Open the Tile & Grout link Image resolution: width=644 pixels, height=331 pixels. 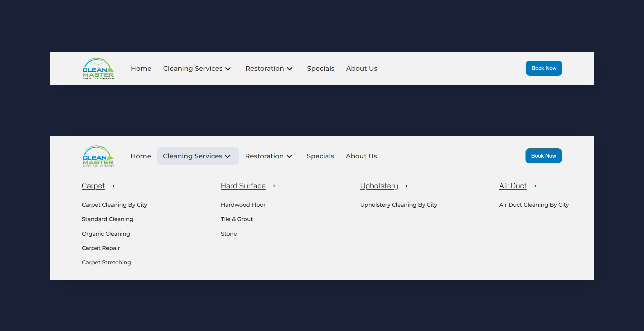[237, 219]
